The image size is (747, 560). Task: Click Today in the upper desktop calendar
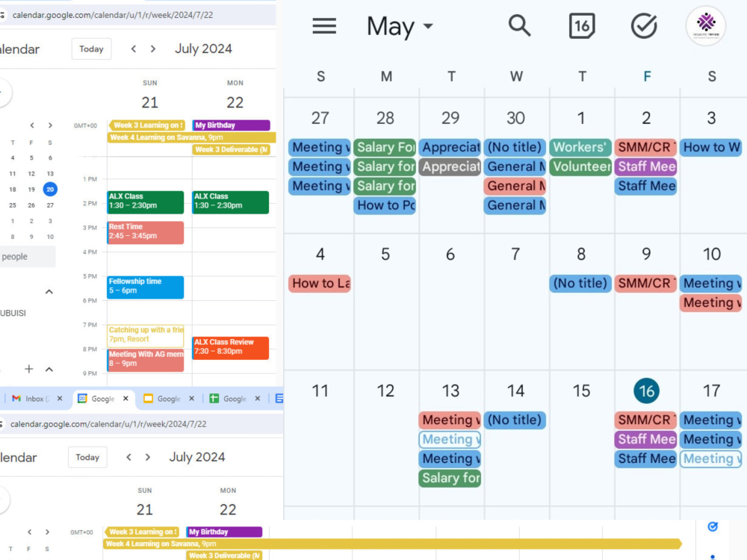tap(91, 49)
